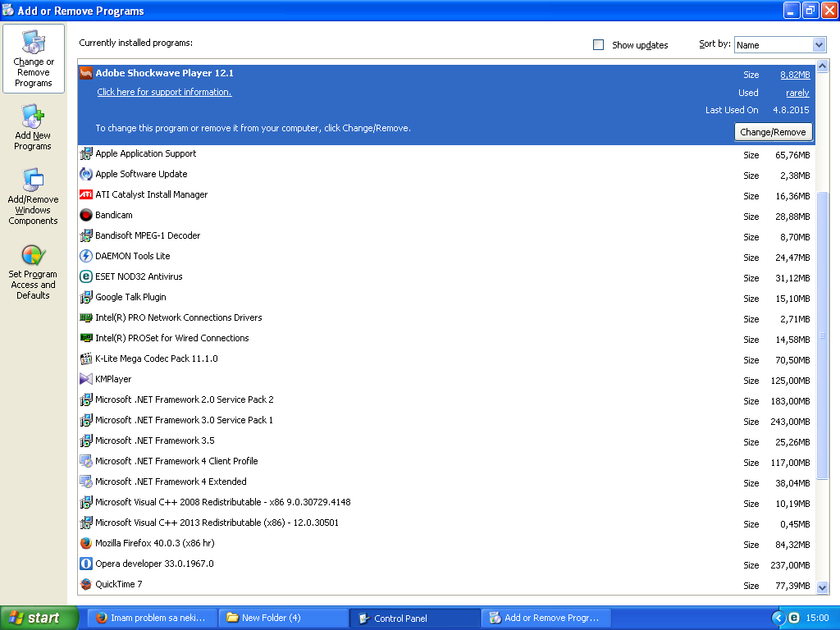The width and height of the screenshot is (840, 630).
Task: Click the Google Talk Plugin icon
Action: click(85, 297)
